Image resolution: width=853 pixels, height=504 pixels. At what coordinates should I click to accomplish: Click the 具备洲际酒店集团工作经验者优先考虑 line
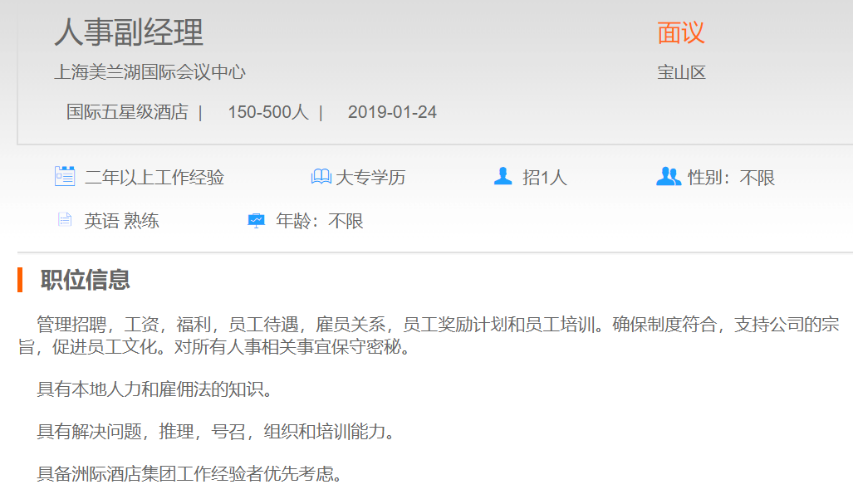pyautogui.click(x=189, y=475)
